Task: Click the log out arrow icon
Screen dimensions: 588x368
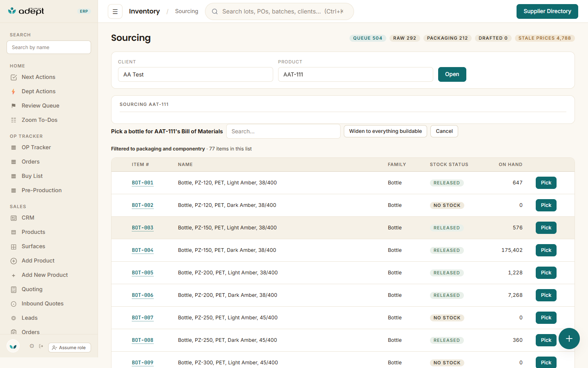Action: tap(41, 346)
